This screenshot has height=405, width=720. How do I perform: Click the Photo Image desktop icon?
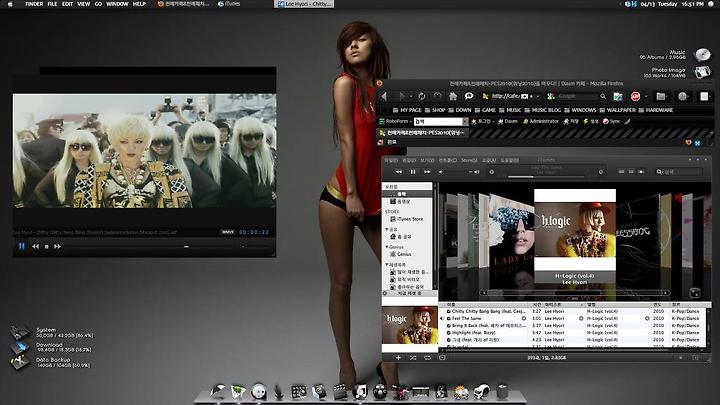[703, 72]
